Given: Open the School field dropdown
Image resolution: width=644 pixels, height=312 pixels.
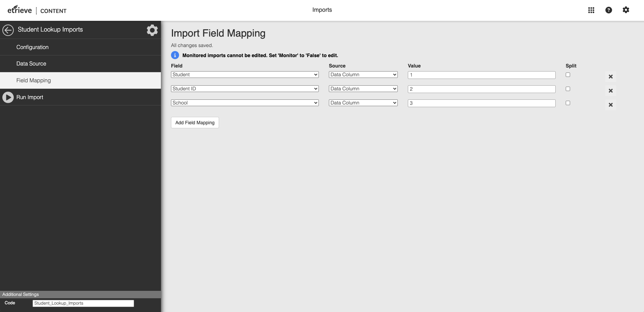Looking at the screenshot, I should [244, 103].
